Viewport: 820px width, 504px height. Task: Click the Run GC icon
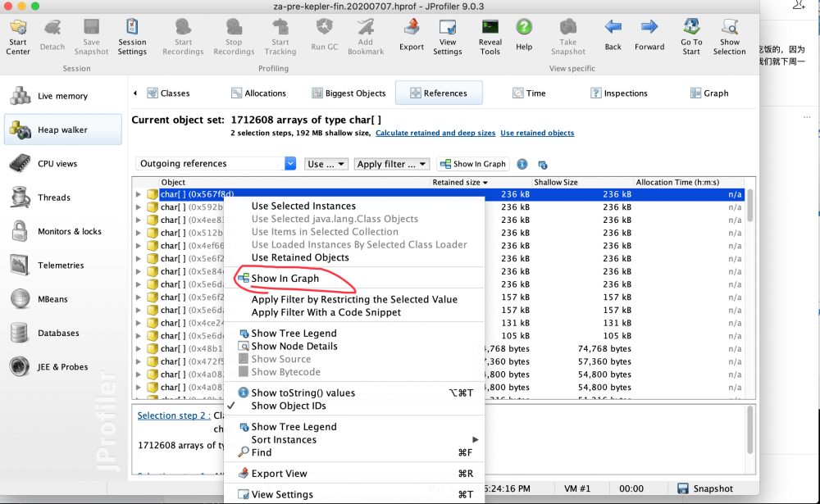324,37
